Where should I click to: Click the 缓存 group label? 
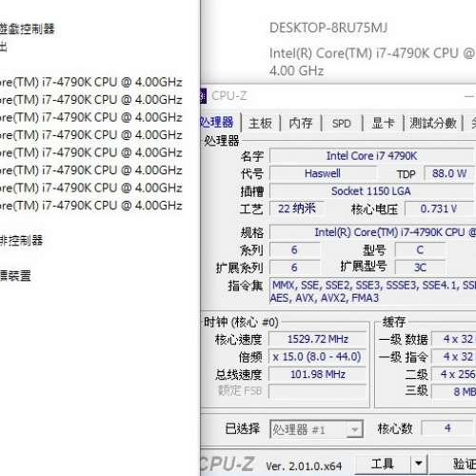[x=394, y=322]
